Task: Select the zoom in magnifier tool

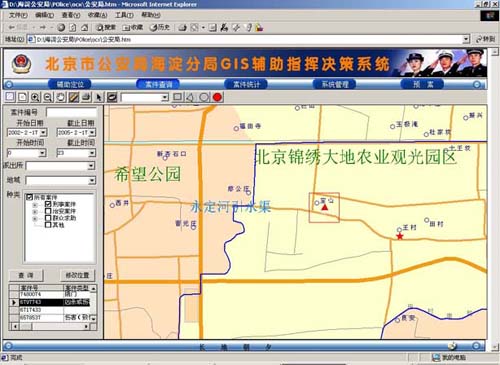Action: click(x=35, y=97)
